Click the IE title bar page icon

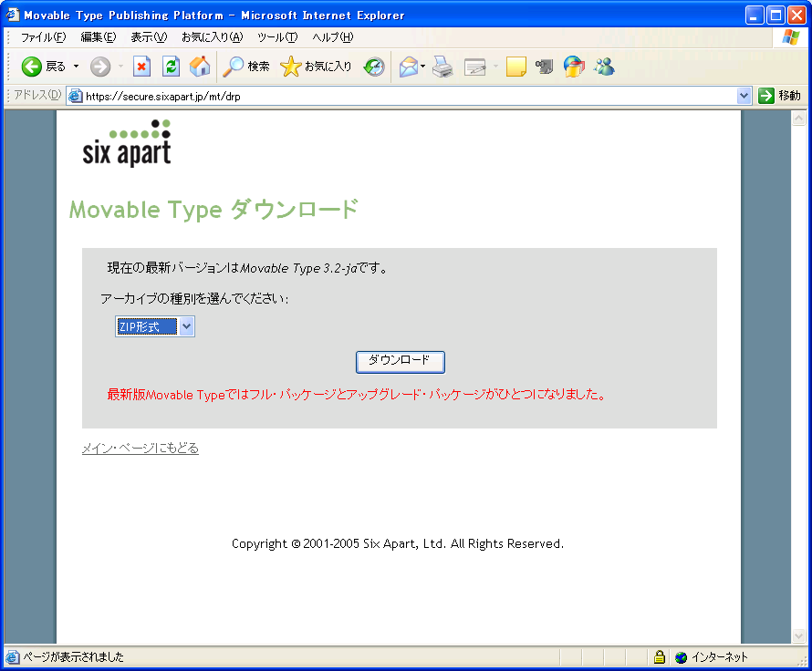point(13,15)
